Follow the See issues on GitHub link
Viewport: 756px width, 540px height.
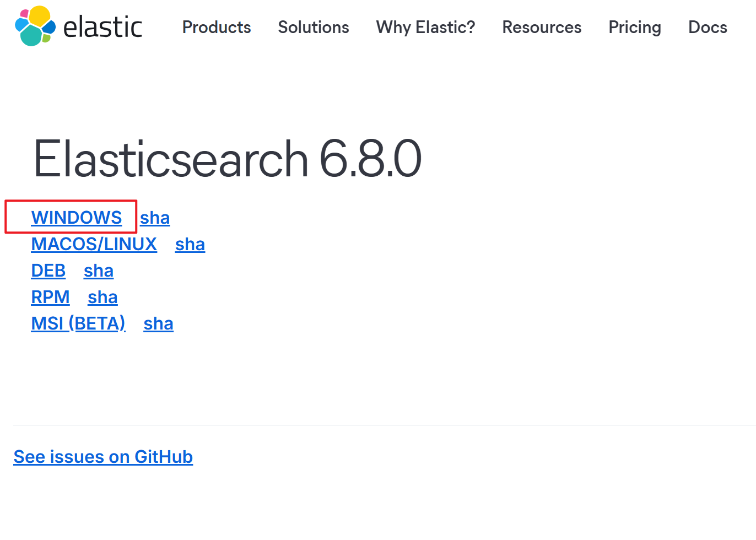[x=103, y=457]
